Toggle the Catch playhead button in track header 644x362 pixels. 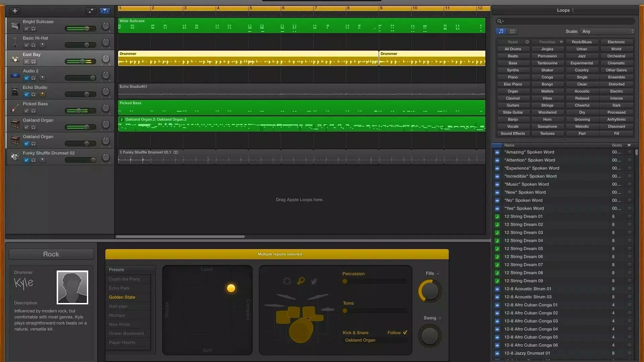click(x=105, y=11)
